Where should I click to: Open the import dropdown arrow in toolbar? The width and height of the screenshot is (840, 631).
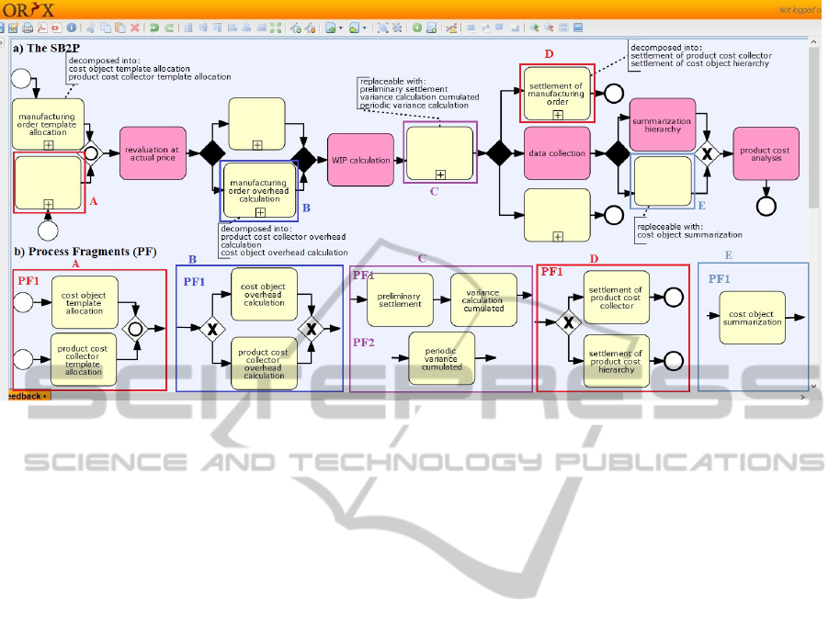coord(341,28)
